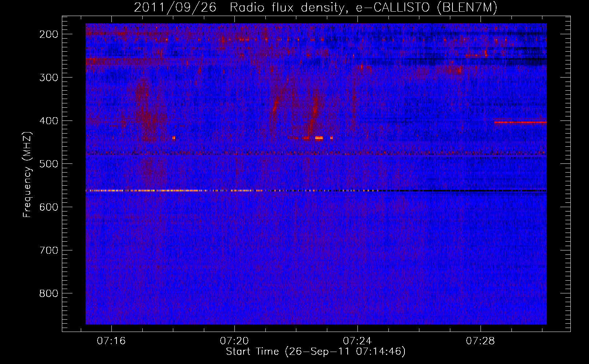
Task: Click the dotted interference line near 475 MHz
Action: pyautogui.click(x=316, y=153)
